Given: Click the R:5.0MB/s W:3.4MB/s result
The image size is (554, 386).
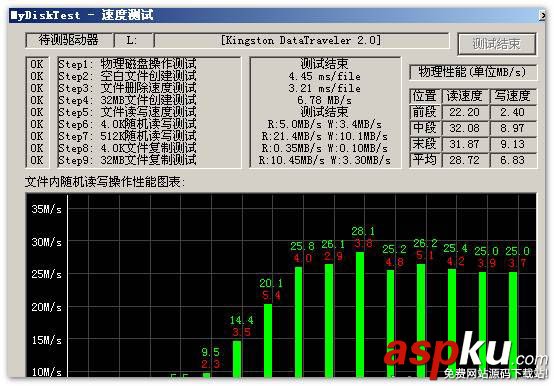Looking at the screenshot, I should [x=324, y=124].
